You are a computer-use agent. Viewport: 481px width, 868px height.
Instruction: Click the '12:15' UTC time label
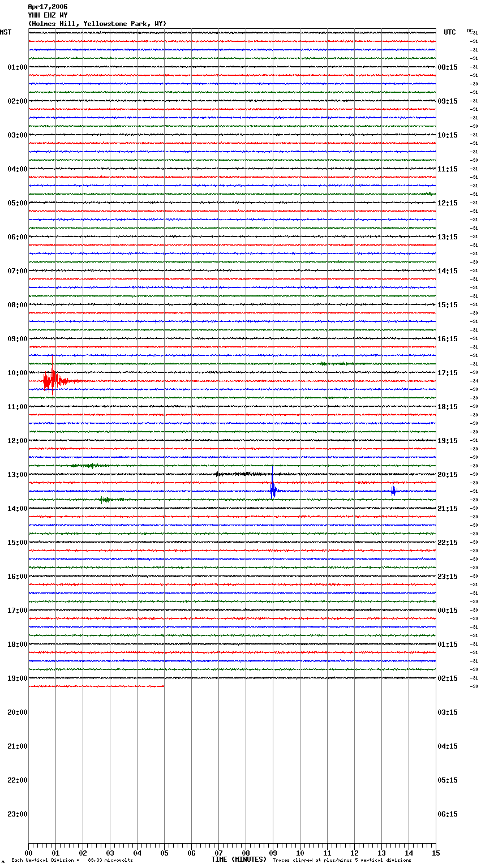[448, 203]
